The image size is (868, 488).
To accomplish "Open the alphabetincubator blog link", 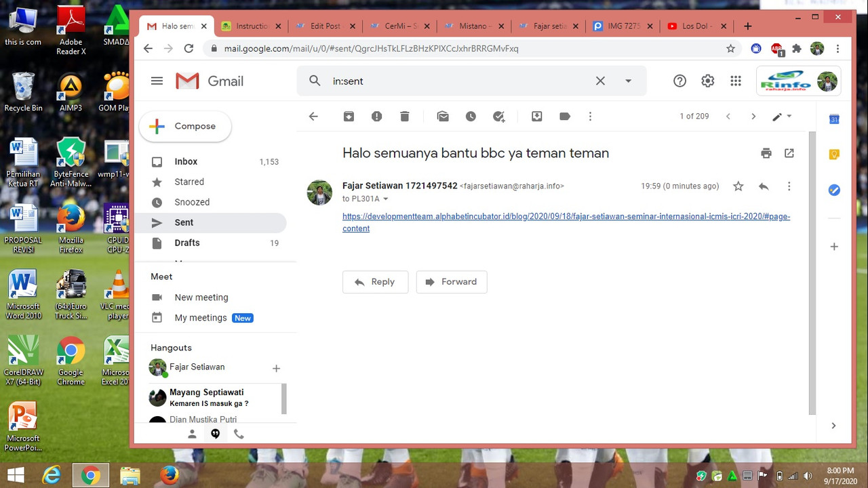I will [566, 222].
